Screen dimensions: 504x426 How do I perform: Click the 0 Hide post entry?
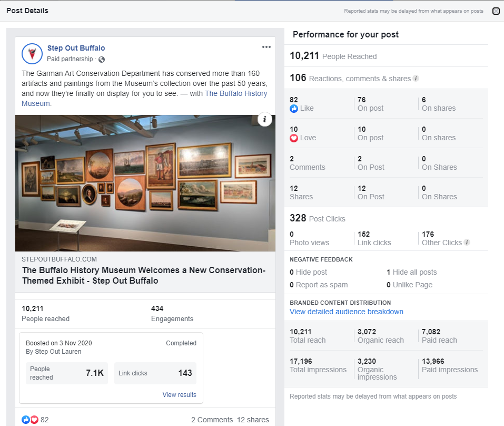pyautogui.click(x=308, y=272)
